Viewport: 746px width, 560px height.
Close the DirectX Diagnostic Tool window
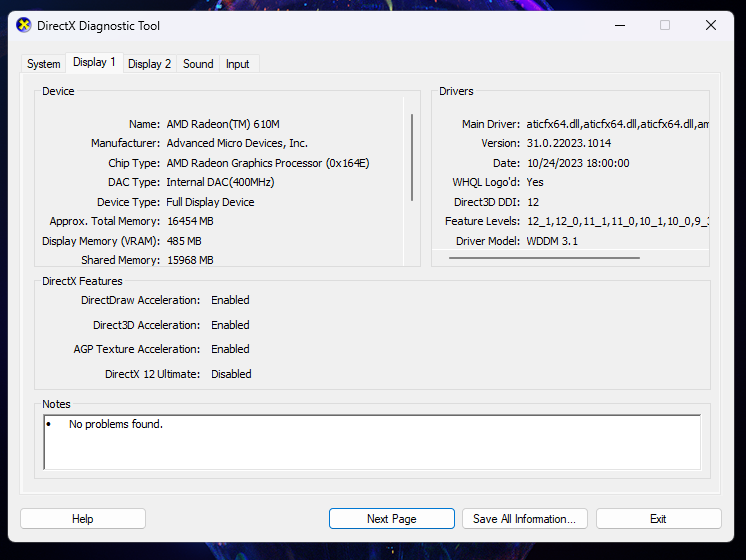pyautogui.click(x=711, y=25)
